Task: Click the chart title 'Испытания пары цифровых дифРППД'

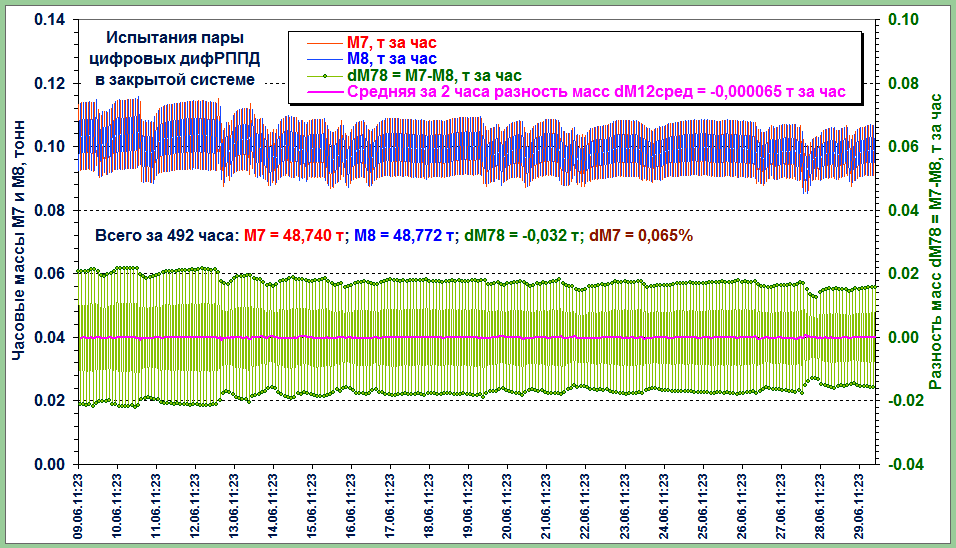Action: (x=175, y=58)
